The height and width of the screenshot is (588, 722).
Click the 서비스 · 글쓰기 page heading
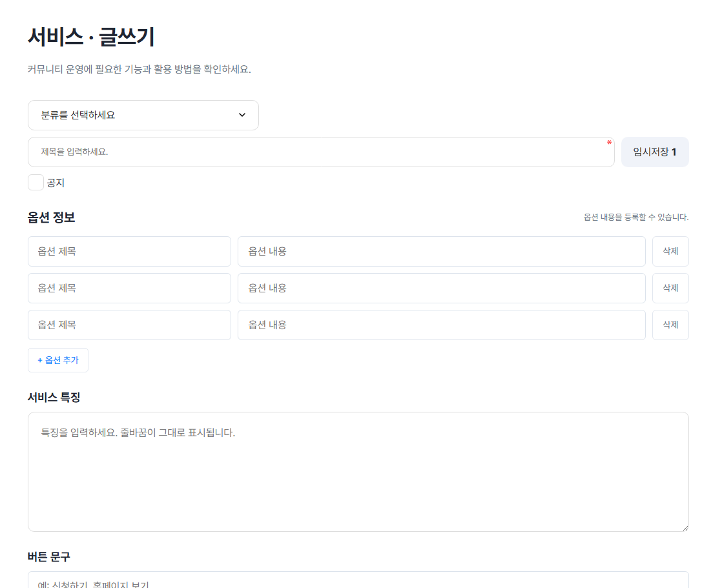[91, 37]
